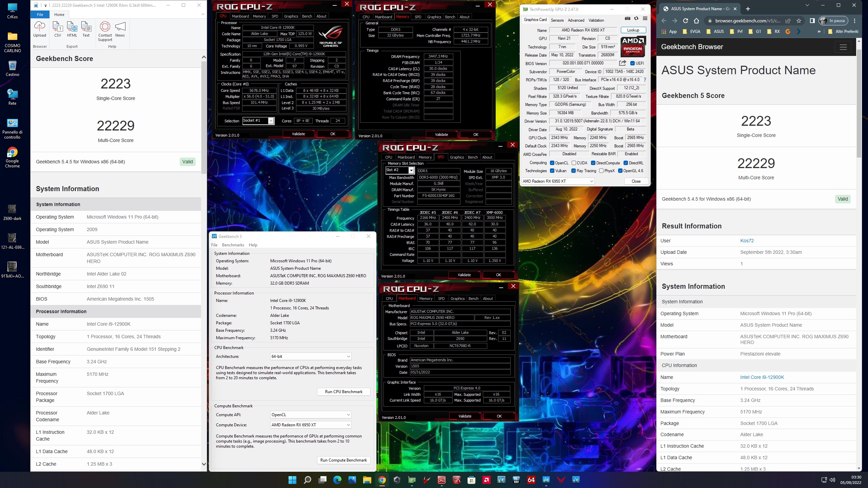Screen dimensions: 868x488
Task: Go to Chrome home page
Action: tap(696, 21)
